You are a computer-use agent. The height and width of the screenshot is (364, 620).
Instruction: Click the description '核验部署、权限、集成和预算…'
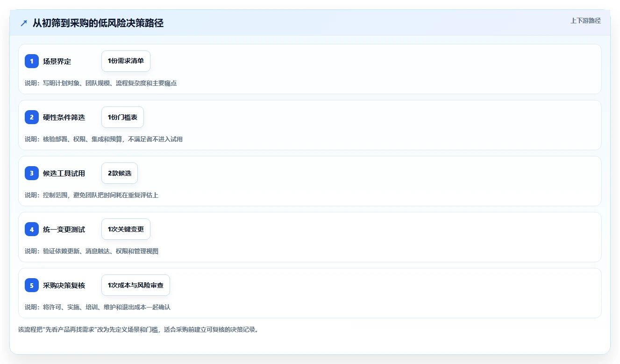[104, 139]
